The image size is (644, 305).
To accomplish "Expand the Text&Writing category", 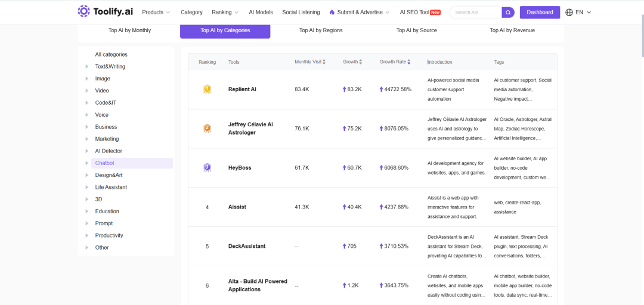I will (x=86, y=67).
